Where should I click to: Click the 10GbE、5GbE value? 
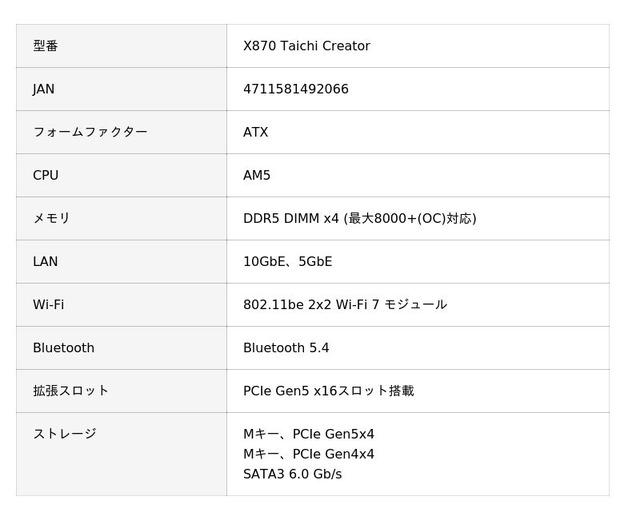click(288, 261)
